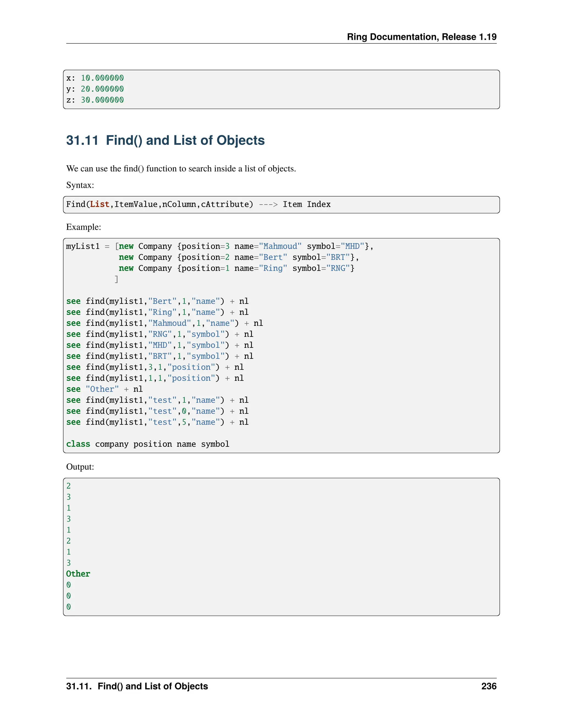This screenshot has width=563, height=728.
Task: Click the Find(List,ItemValue,nColumn,cAttribute) syntax line
Action: coord(198,204)
